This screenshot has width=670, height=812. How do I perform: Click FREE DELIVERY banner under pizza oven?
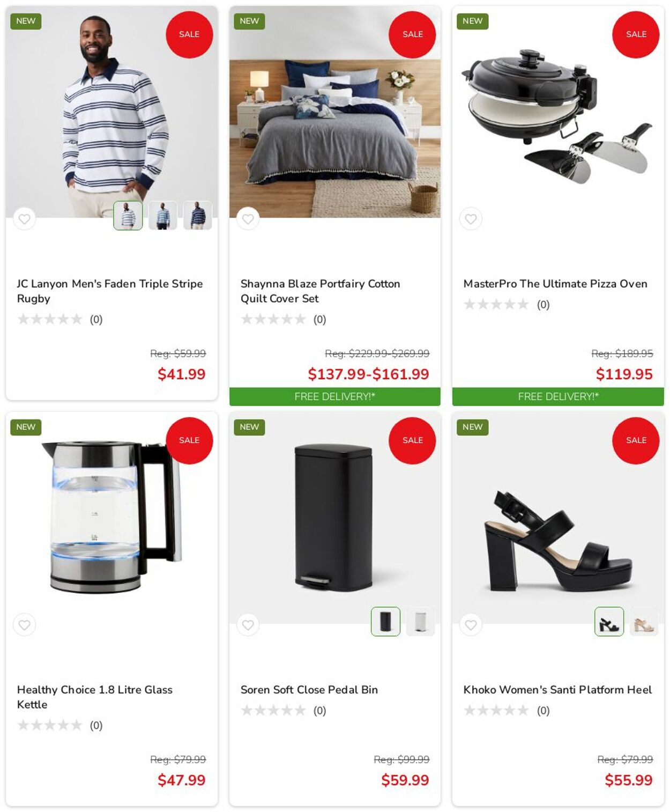pyautogui.click(x=558, y=396)
